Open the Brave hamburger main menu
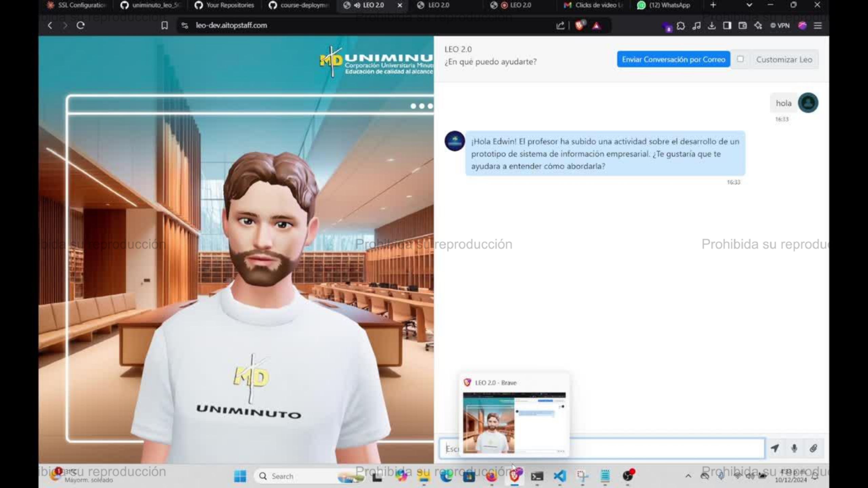 818,25
